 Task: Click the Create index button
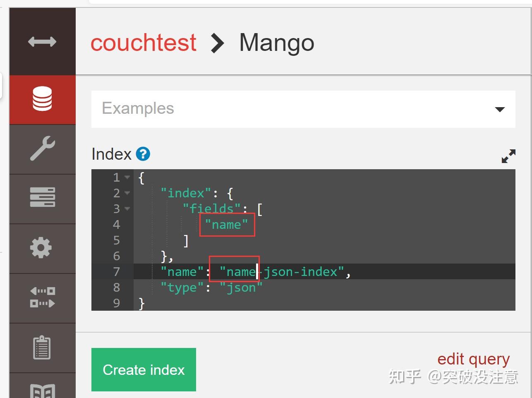pyautogui.click(x=144, y=369)
